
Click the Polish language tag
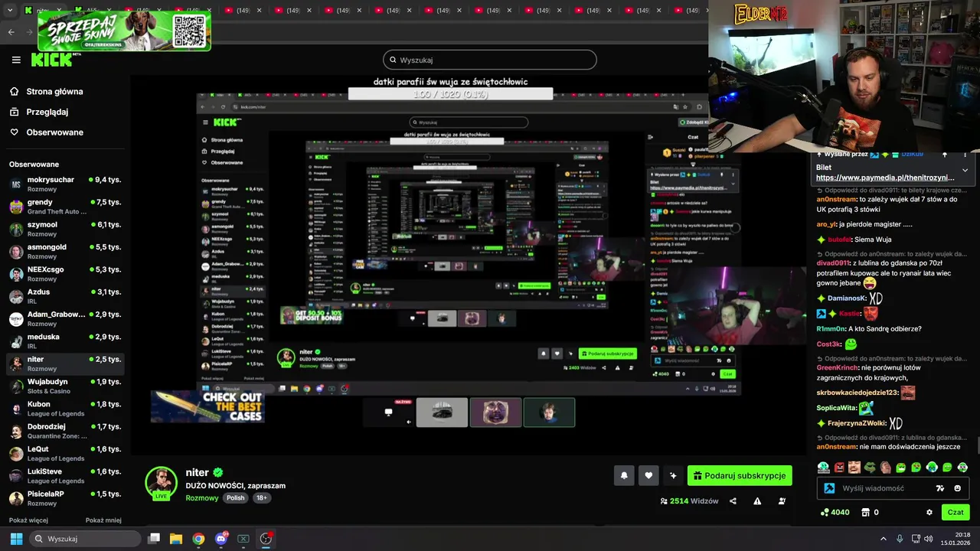[x=235, y=498]
